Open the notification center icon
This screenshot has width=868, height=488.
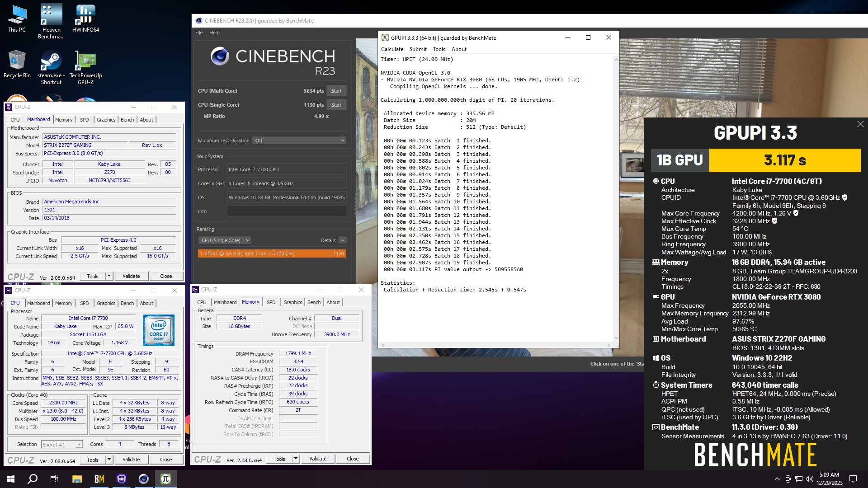tap(853, 479)
